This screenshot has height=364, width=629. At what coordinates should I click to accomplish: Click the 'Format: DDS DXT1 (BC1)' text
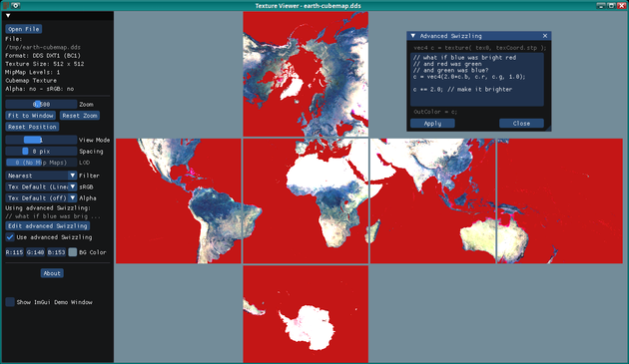(43, 56)
